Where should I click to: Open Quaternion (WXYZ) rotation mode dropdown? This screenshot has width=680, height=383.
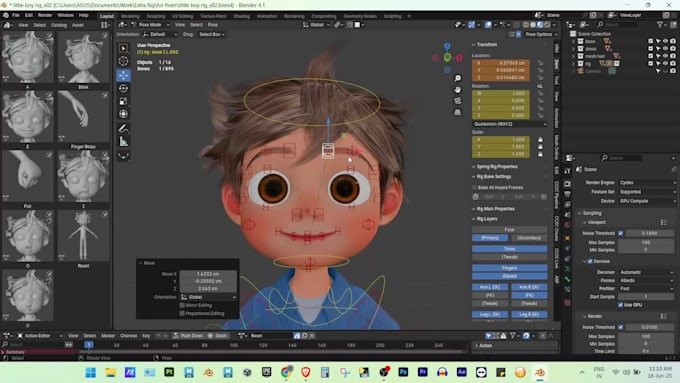pyautogui.click(x=510, y=124)
